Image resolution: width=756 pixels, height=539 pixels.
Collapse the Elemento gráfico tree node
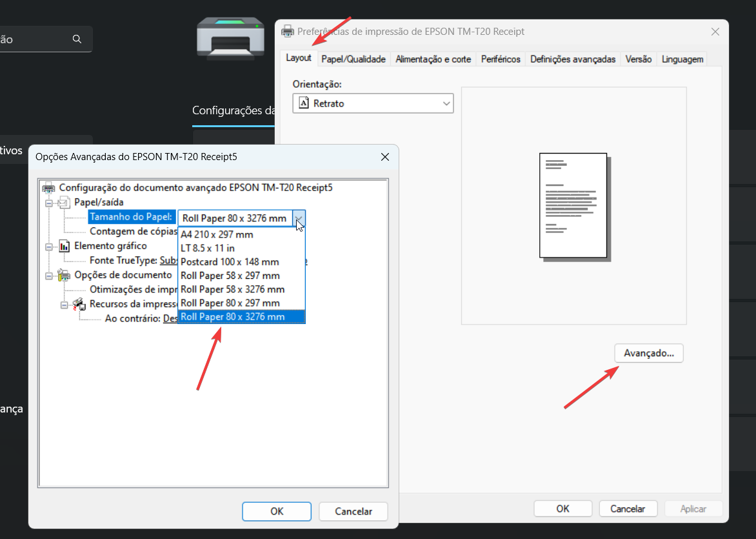point(48,247)
